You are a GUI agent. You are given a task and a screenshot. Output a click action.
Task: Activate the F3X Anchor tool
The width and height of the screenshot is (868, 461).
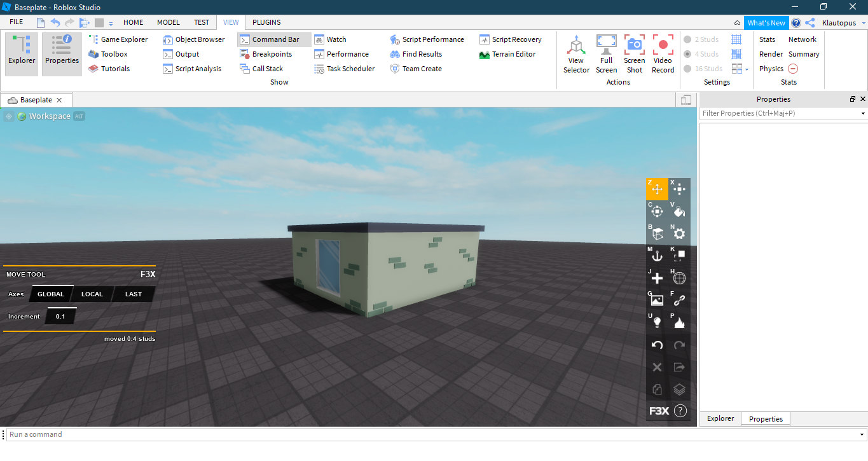(657, 256)
